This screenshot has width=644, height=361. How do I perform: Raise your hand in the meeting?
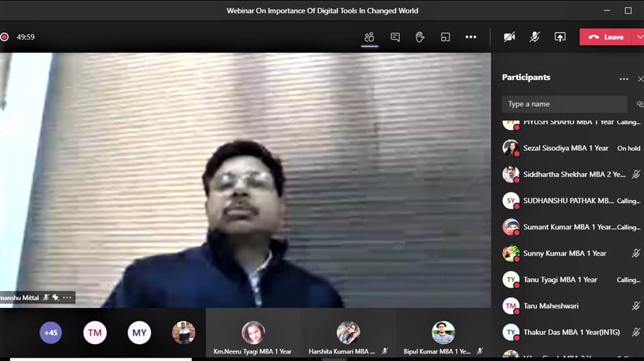(420, 37)
